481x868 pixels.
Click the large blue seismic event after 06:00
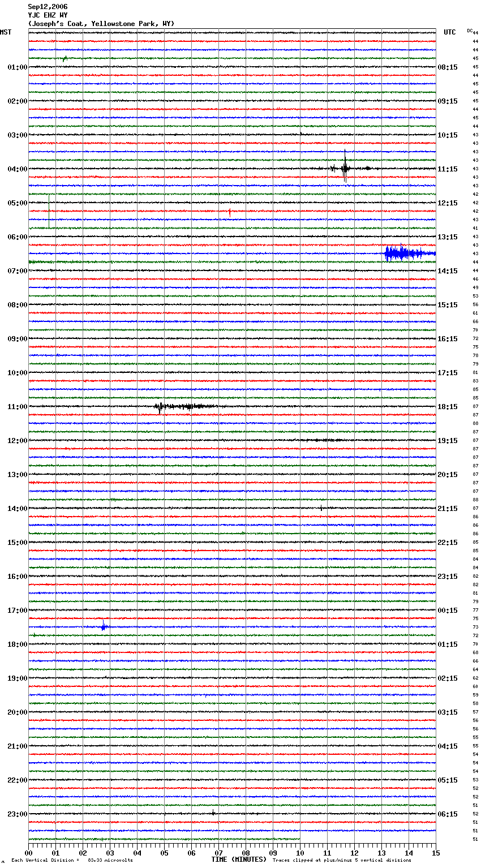click(410, 253)
